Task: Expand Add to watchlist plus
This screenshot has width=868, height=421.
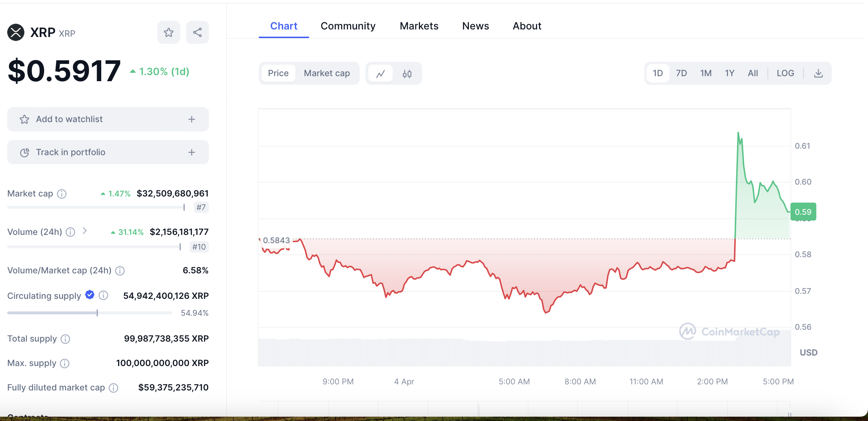Action: point(192,119)
